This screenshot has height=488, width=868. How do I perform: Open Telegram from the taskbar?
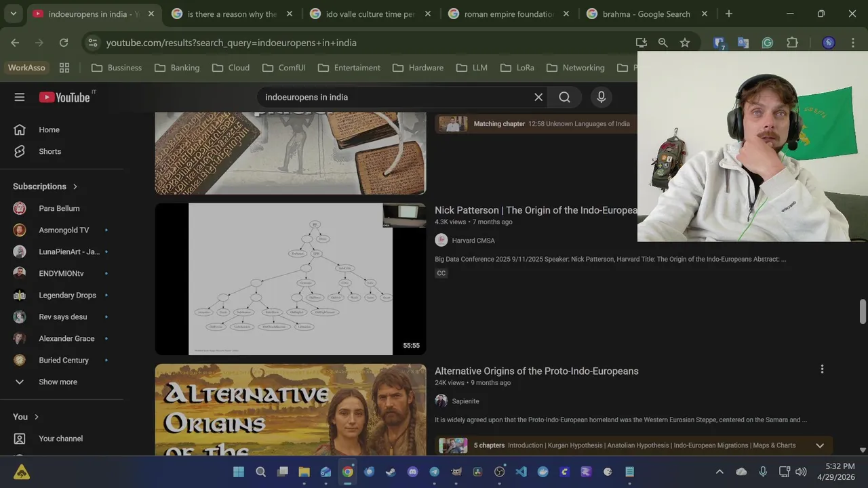pos(435,472)
